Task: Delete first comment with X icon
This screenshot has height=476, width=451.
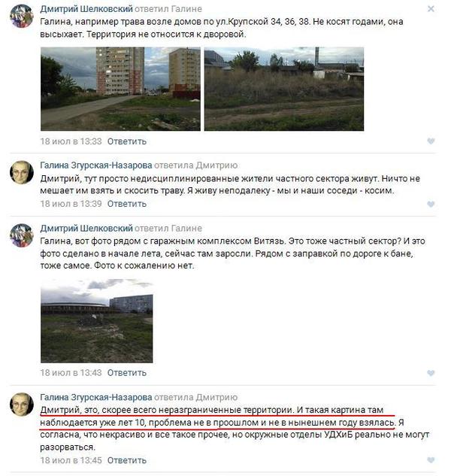Action: coord(431,9)
